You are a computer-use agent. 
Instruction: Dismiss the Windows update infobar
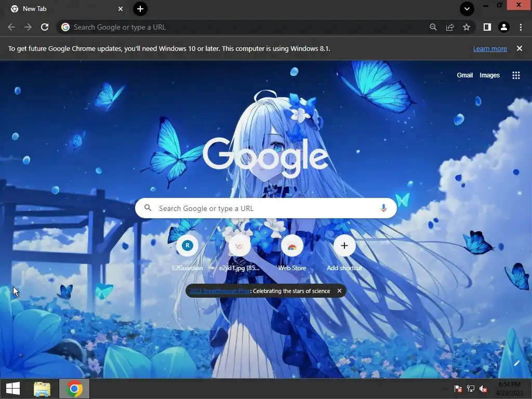click(x=520, y=48)
